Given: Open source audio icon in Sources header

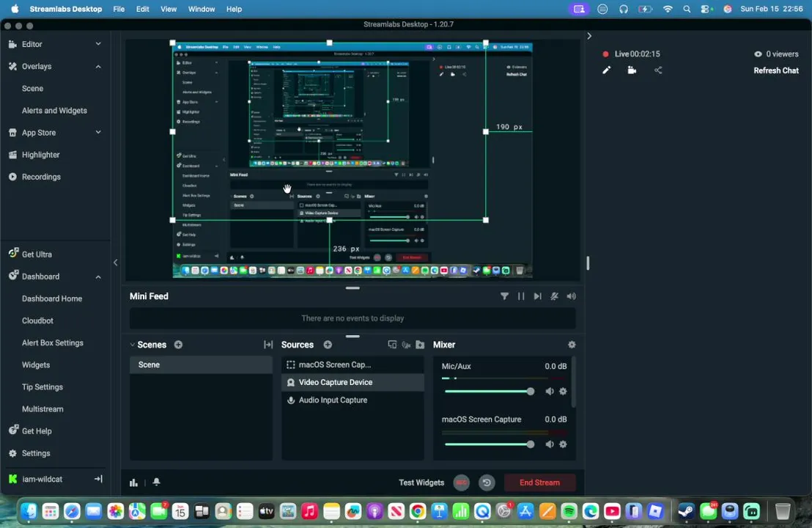Looking at the screenshot, I should tap(406, 345).
